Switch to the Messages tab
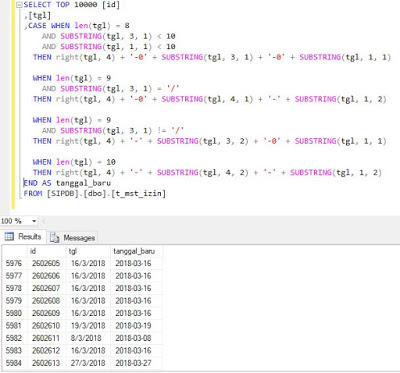400x373 pixels. point(72,238)
